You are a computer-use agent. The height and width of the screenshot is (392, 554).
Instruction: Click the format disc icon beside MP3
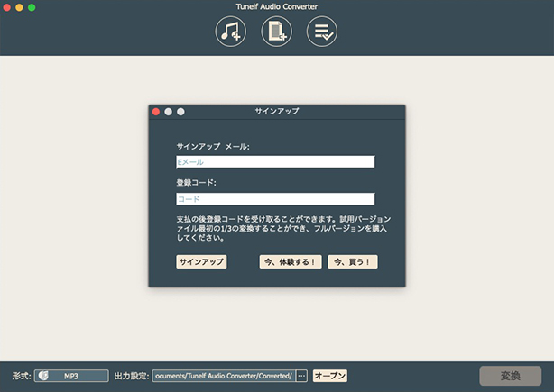(x=43, y=376)
